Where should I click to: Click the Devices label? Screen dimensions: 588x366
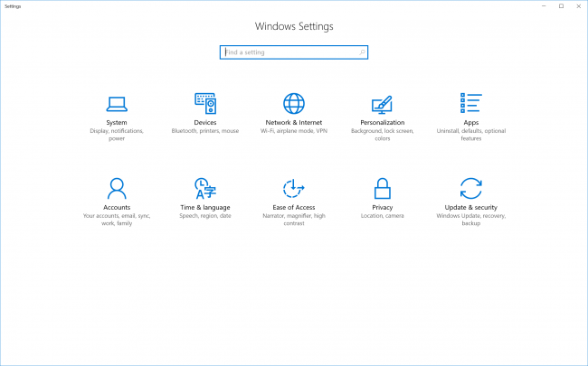click(205, 123)
